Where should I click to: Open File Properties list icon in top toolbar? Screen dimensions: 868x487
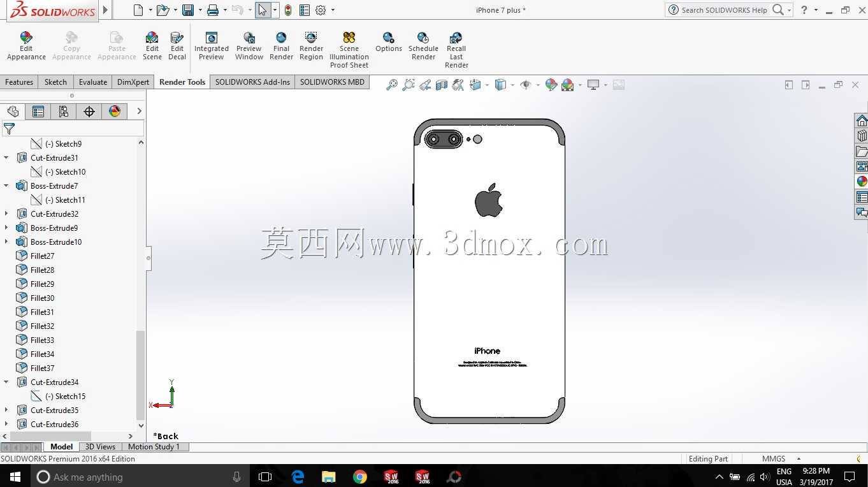pyautogui.click(x=304, y=10)
